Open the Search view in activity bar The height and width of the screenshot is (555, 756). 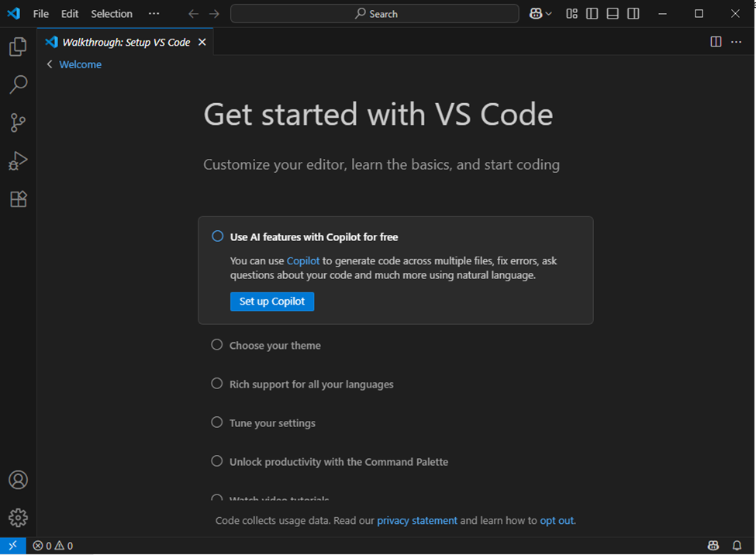coord(18,84)
